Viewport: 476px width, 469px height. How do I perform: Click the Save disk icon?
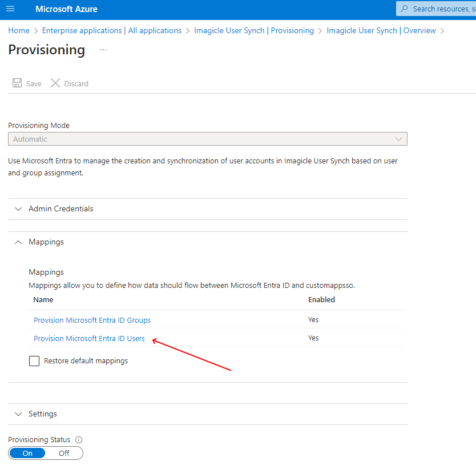(x=17, y=83)
